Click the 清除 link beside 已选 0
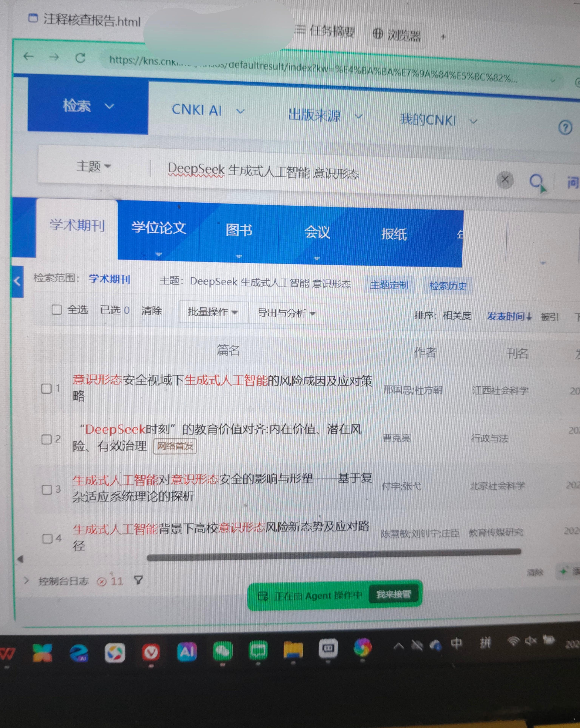 (152, 311)
